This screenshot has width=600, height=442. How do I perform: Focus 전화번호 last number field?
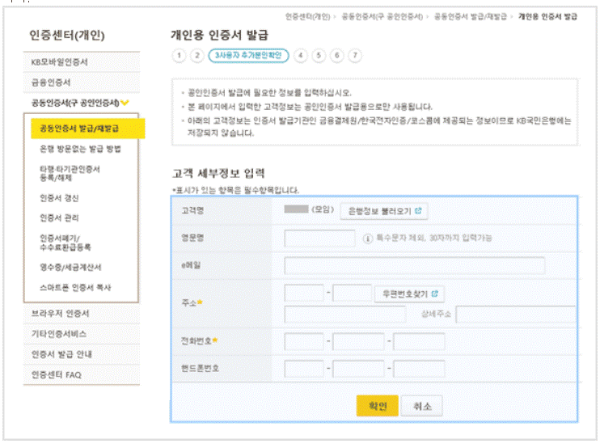coord(419,341)
